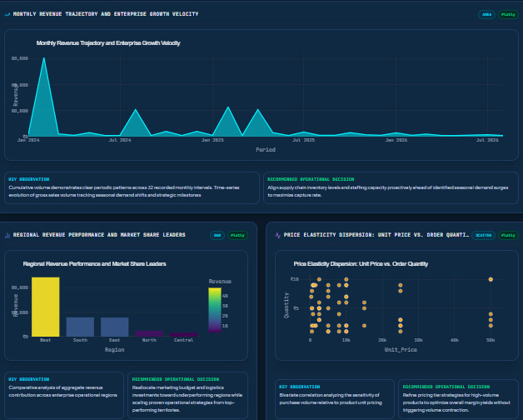Click the 'Jul 2024' axis tick label
This screenshot has width=523, height=420.
point(120,140)
